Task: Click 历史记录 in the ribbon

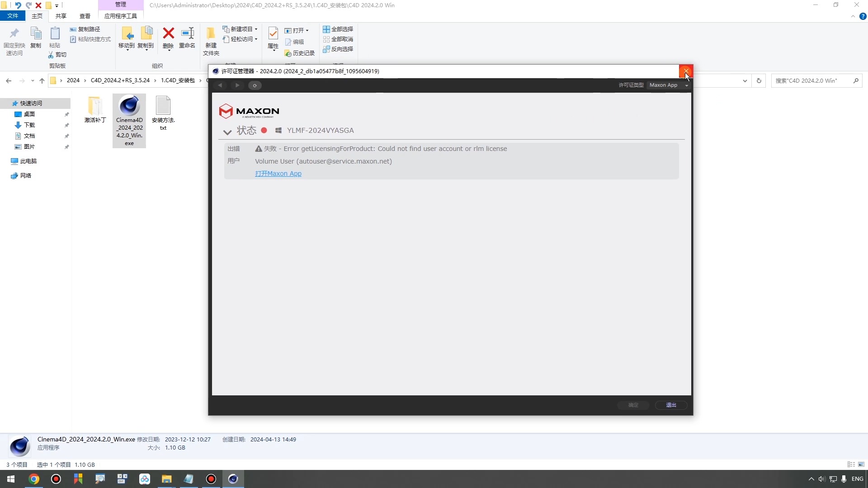Action: 299,53
